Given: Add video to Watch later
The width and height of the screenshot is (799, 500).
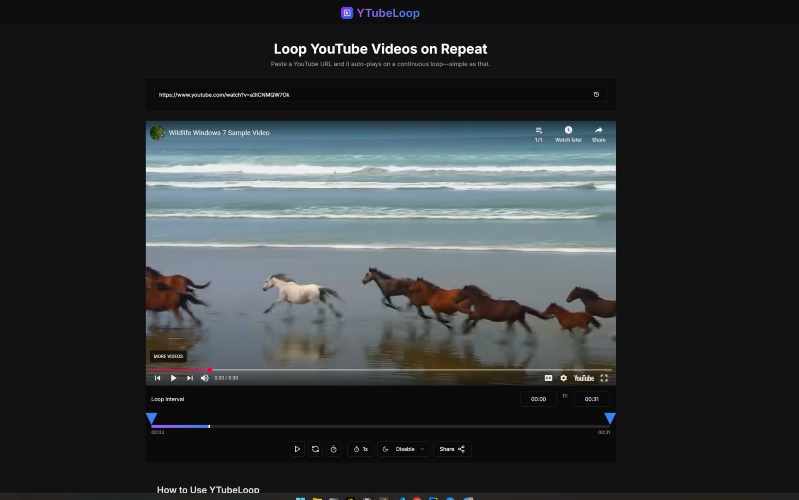Looking at the screenshot, I should [x=568, y=134].
